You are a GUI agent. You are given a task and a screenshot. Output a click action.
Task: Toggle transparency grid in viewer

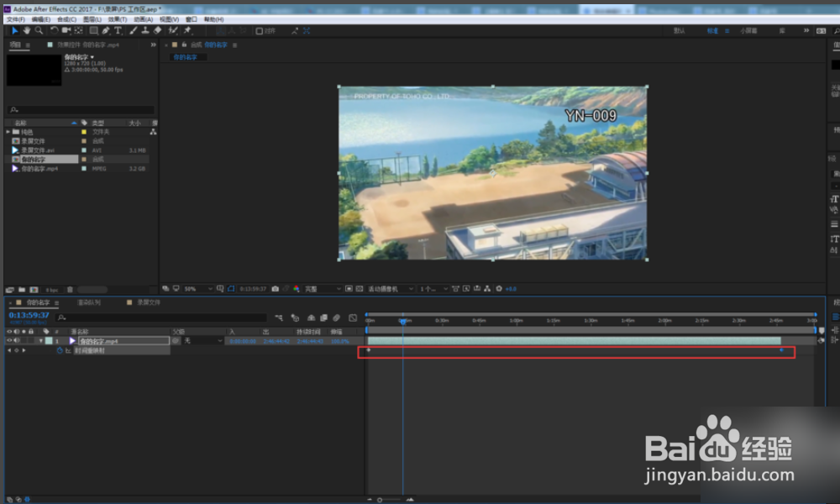point(360,289)
